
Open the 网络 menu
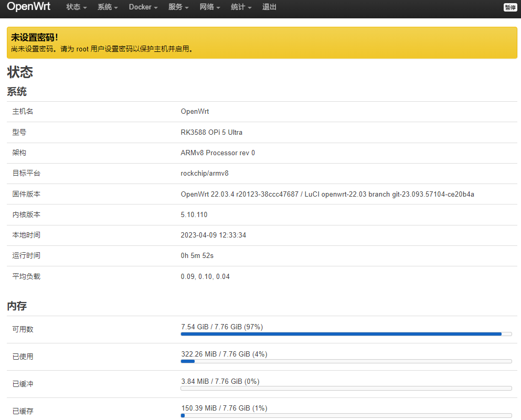[210, 7]
